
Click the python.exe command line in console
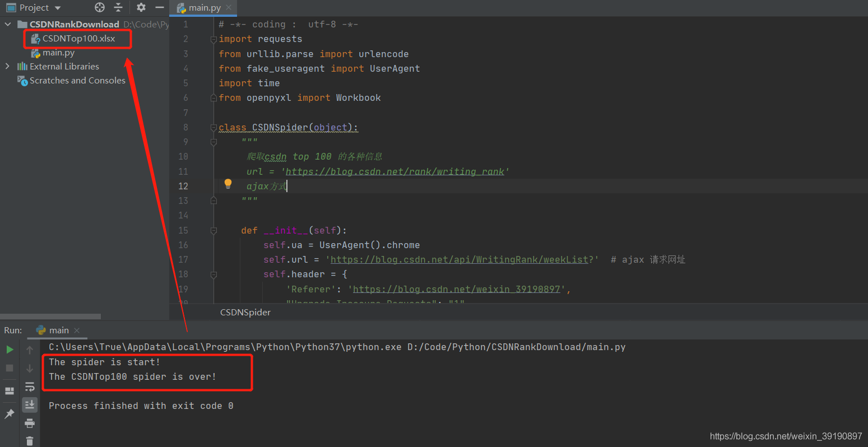tap(337, 347)
